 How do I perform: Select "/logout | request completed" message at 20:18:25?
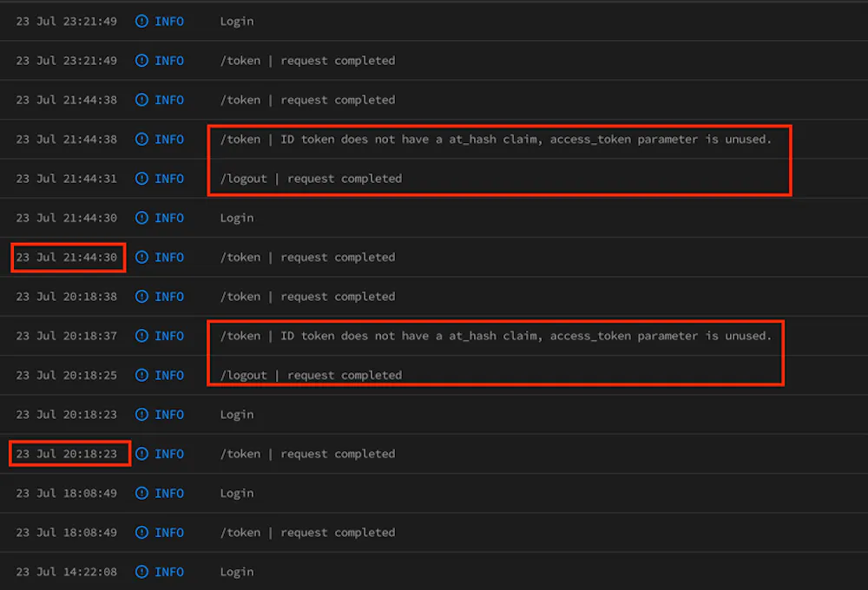pyautogui.click(x=311, y=375)
